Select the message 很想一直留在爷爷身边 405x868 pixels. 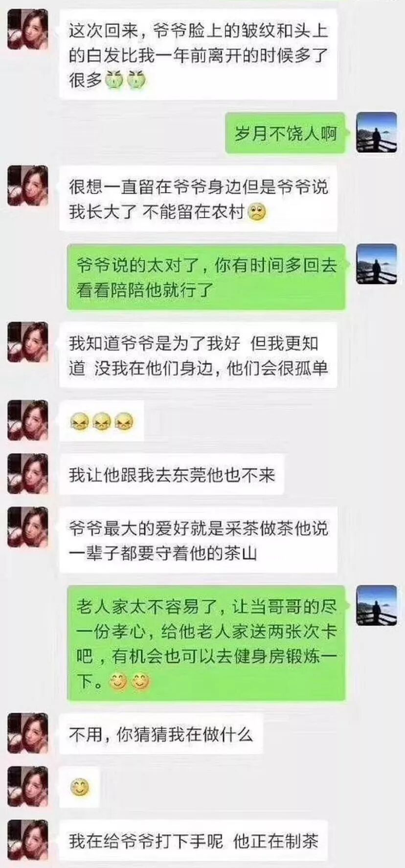tap(198, 199)
